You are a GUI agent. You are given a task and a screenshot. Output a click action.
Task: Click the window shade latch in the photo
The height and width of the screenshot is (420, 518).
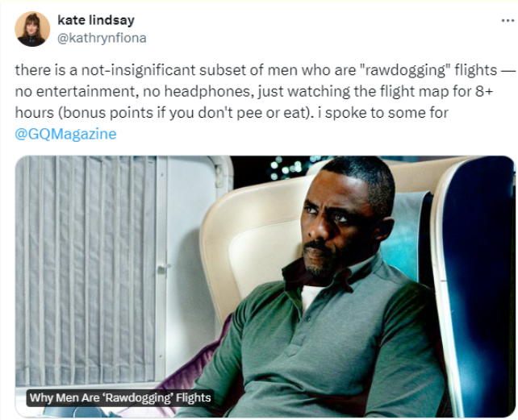click(164, 268)
